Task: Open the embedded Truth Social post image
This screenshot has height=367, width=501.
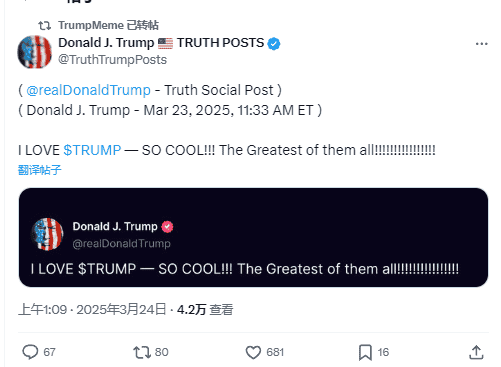Action: [x=253, y=237]
